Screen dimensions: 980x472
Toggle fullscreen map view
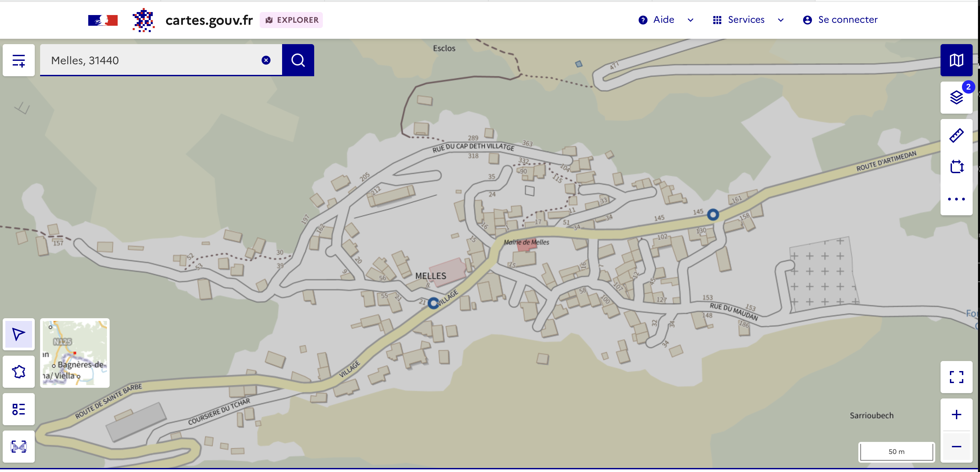pos(956,377)
